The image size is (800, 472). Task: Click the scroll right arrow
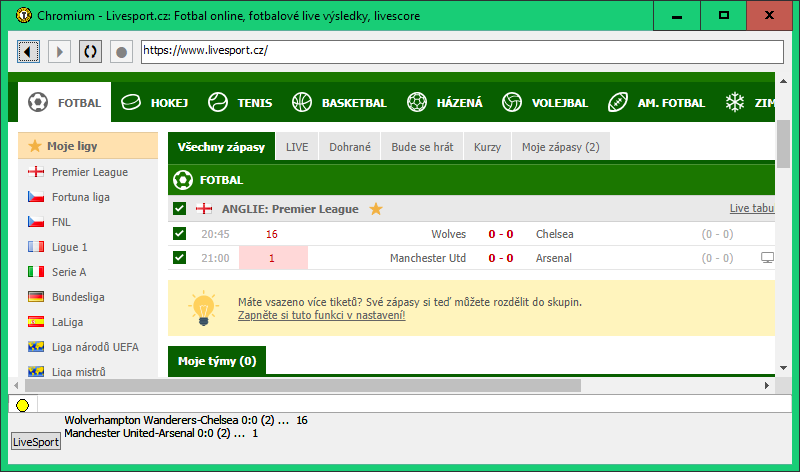coord(767,386)
